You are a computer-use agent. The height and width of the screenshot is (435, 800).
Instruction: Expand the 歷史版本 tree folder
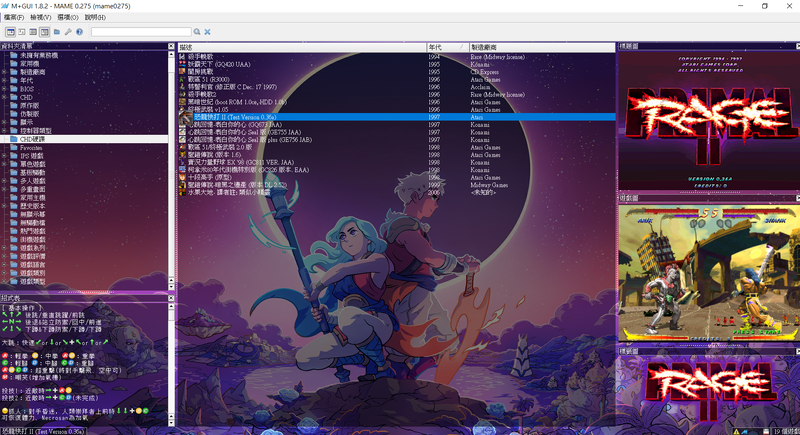[5, 206]
